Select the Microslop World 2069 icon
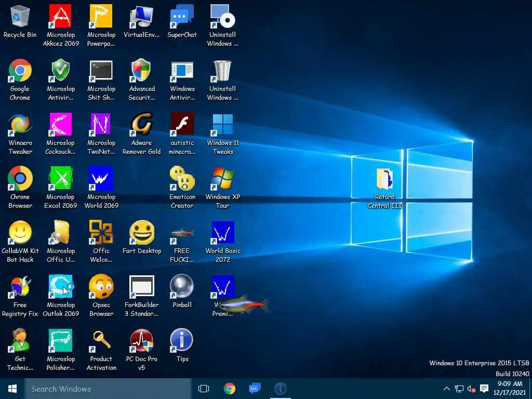The width and height of the screenshot is (532, 399). pos(101,178)
